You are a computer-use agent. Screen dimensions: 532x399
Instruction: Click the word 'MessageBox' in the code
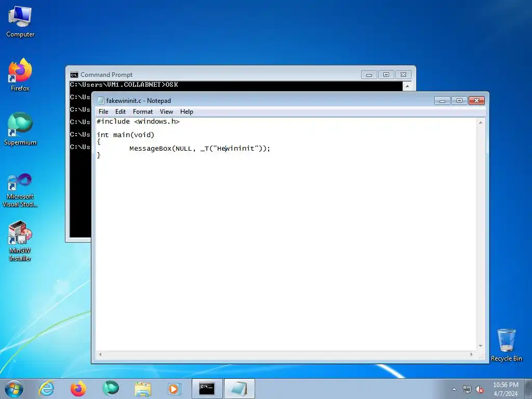(x=151, y=149)
